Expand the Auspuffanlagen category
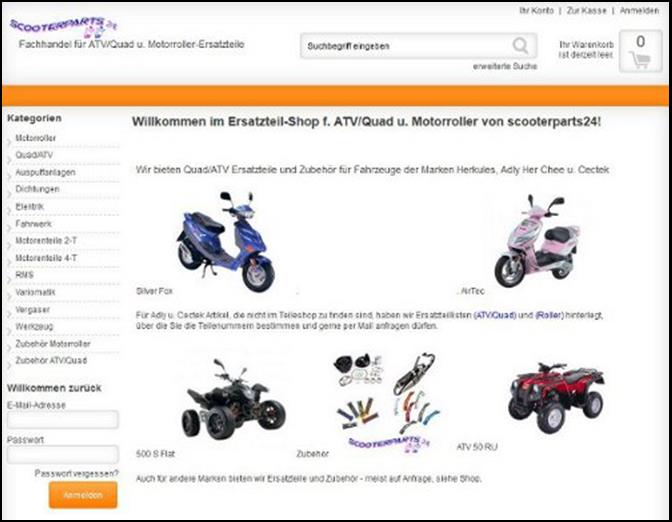Screen dimensions: 672x522 (45, 172)
